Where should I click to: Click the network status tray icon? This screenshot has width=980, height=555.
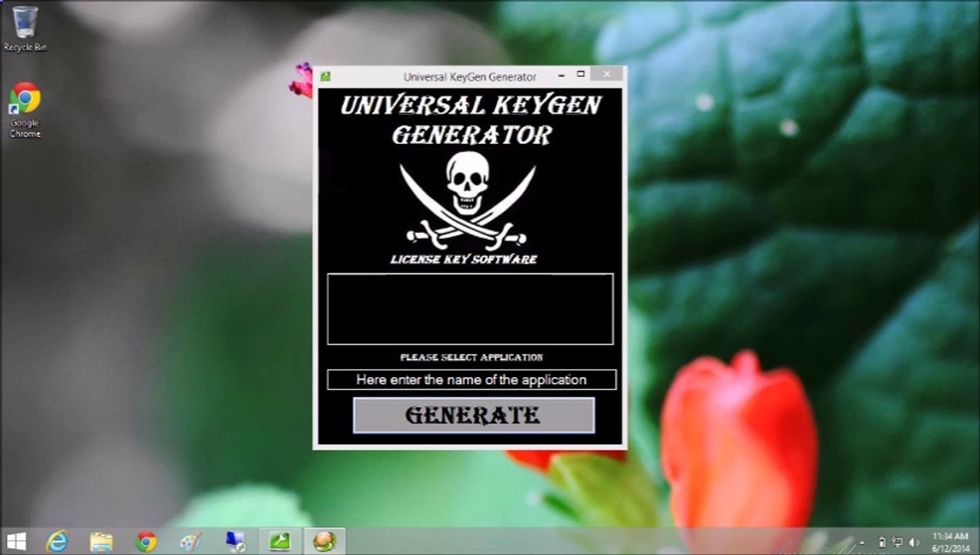898,543
